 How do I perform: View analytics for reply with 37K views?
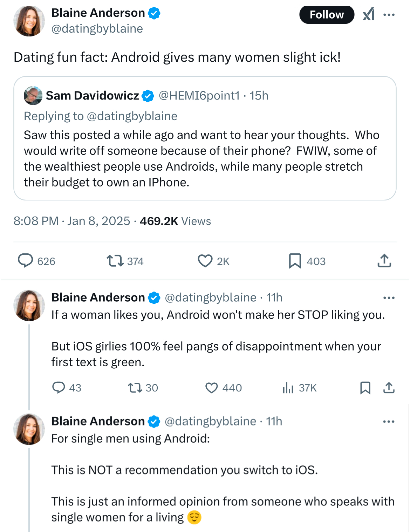click(x=288, y=388)
